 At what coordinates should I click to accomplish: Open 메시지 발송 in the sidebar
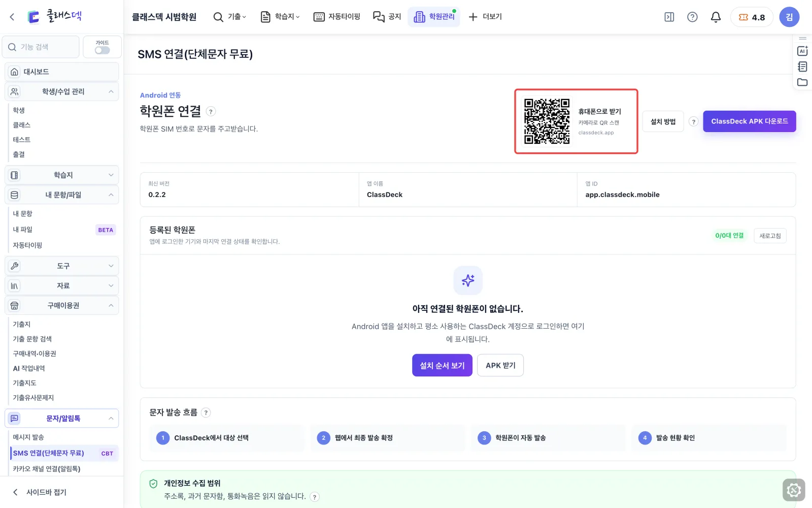tap(28, 437)
